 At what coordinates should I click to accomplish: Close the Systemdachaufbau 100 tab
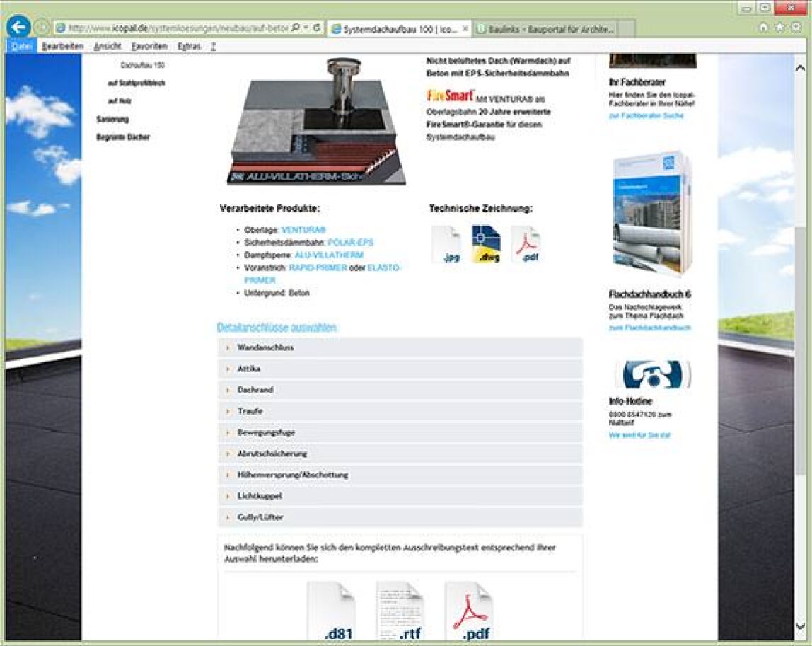click(465, 29)
